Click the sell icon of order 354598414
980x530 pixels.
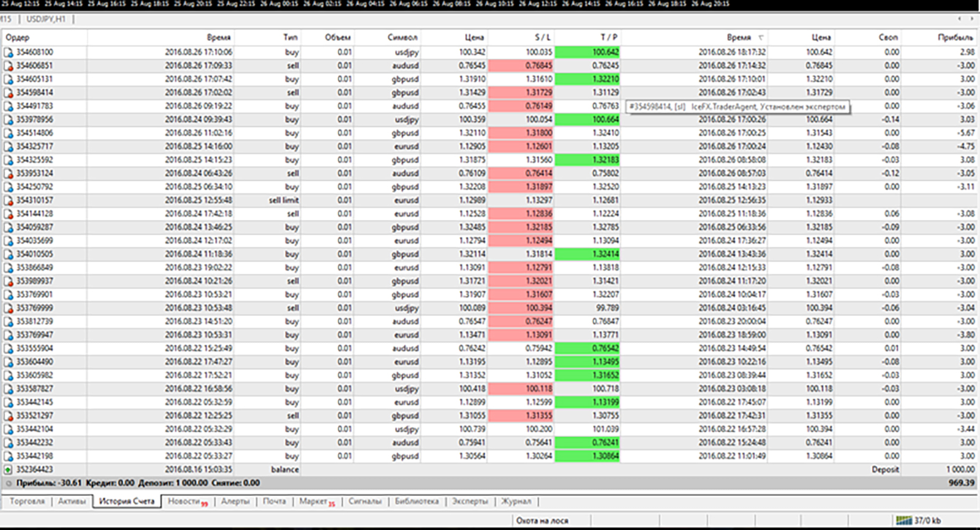(9, 93)
